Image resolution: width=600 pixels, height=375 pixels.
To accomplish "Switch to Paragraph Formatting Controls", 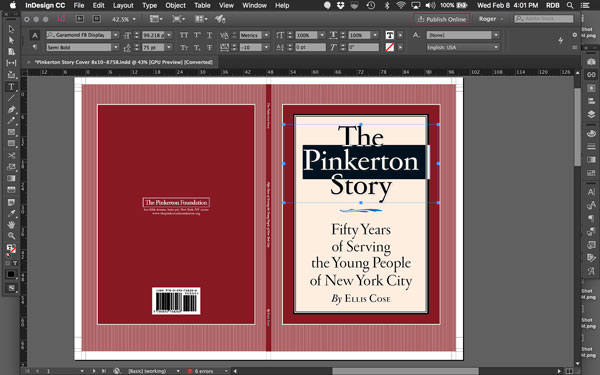I will point(35,47).
